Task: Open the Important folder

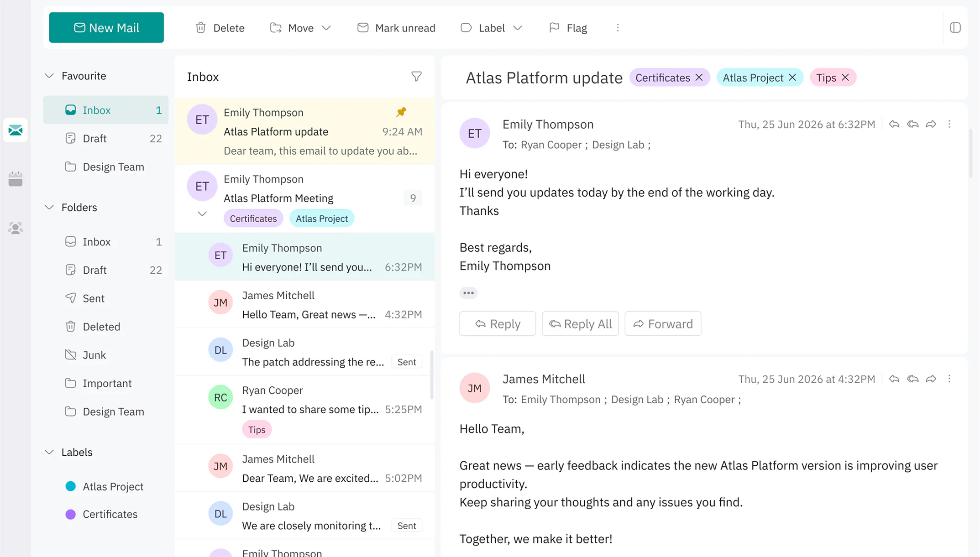Action: tap(106, 383)
